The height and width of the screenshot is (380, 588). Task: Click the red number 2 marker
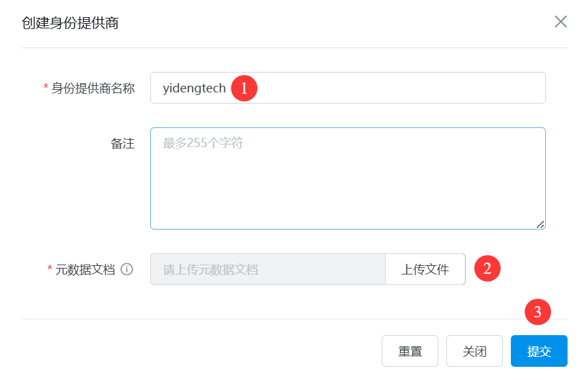pyautogui.click(x=487, y=269)
